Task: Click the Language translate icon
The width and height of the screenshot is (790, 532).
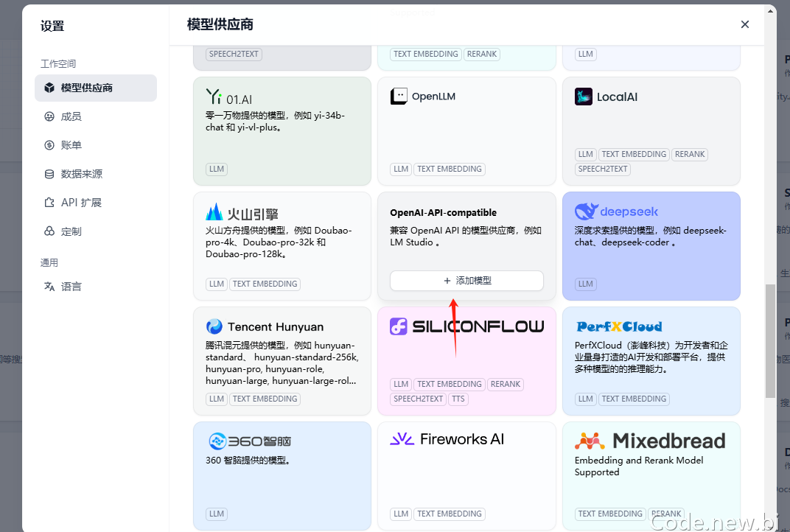Action: coord(49,287)
